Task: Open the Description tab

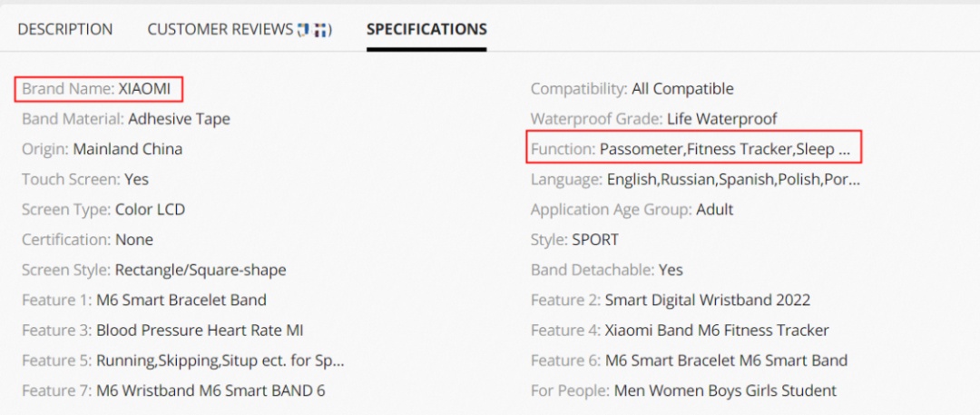Action: click(x=65, y=29)
